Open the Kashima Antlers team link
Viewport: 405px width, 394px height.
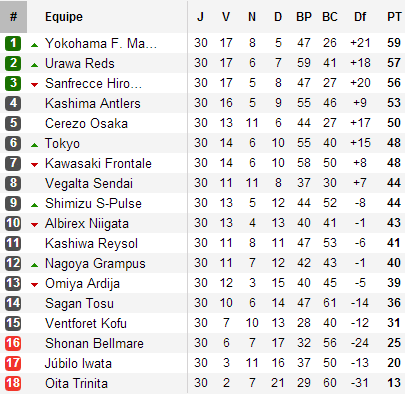tap(93, 103)
